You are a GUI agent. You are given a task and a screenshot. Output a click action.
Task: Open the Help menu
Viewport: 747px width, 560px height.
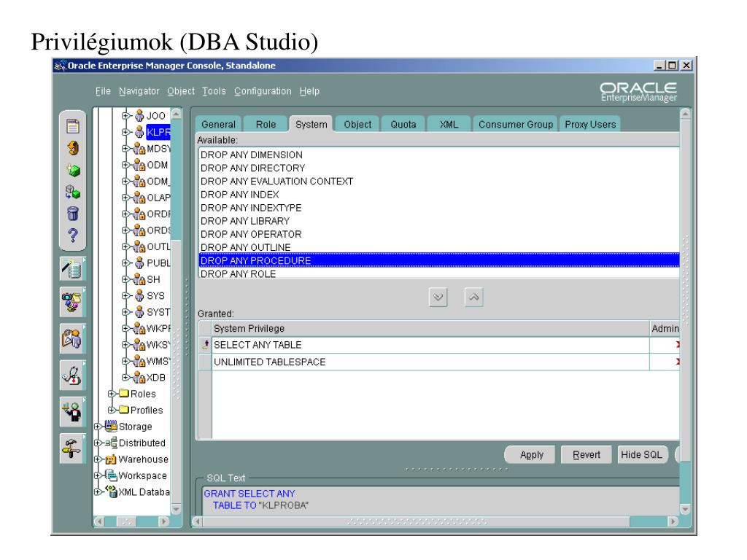pos(309,91)
